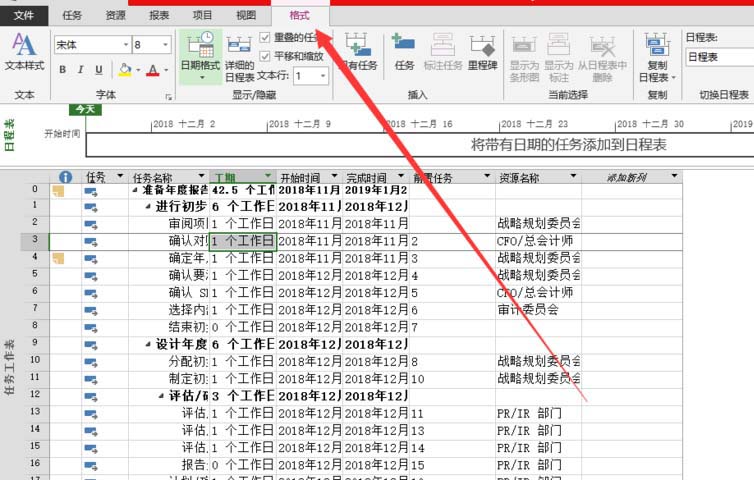Collapse the 进行初步 summary task
The image size is (754, 480).
click(x=149, y=207)
